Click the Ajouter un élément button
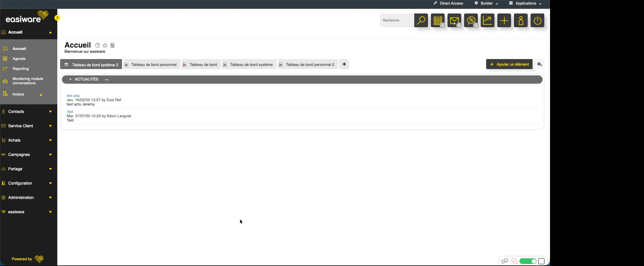This screenshot has width=644, height=266. [x=509, y=64]
